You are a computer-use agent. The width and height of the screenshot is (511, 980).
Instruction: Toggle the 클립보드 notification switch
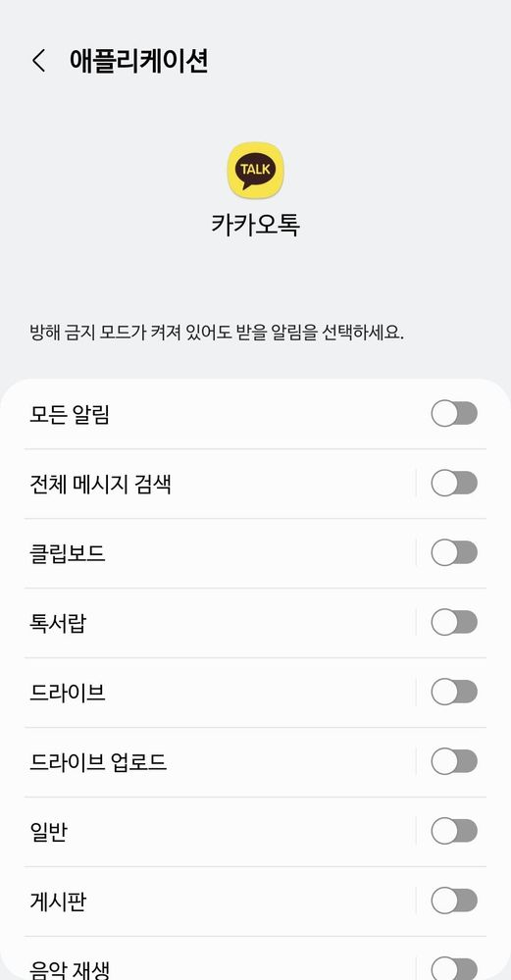pos(454,553)
